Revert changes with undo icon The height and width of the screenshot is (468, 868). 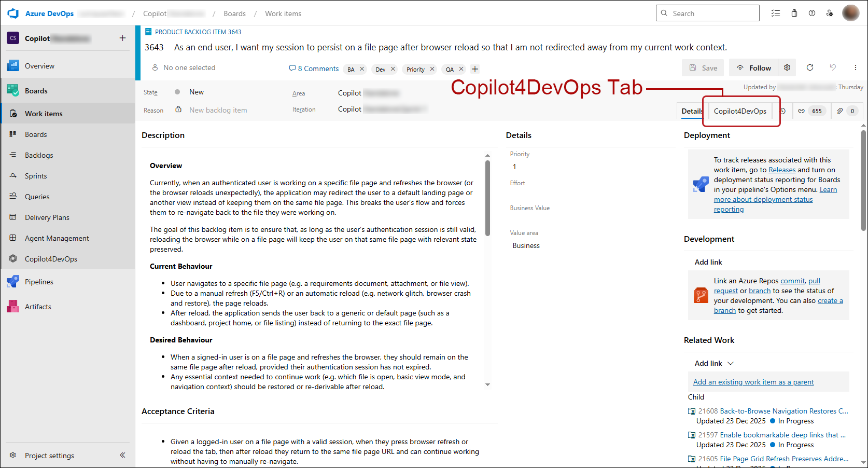click(x=833, y=67)
